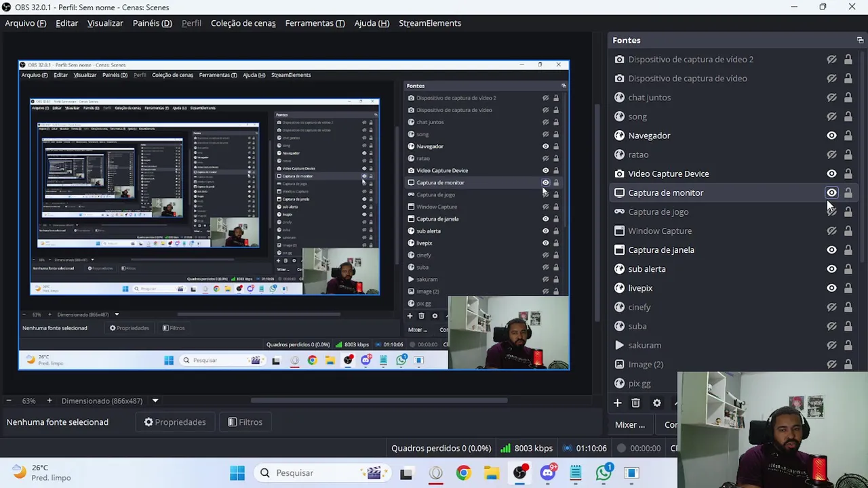
Task: Hide the Captura de monitor source
Action: click(831, 192)
